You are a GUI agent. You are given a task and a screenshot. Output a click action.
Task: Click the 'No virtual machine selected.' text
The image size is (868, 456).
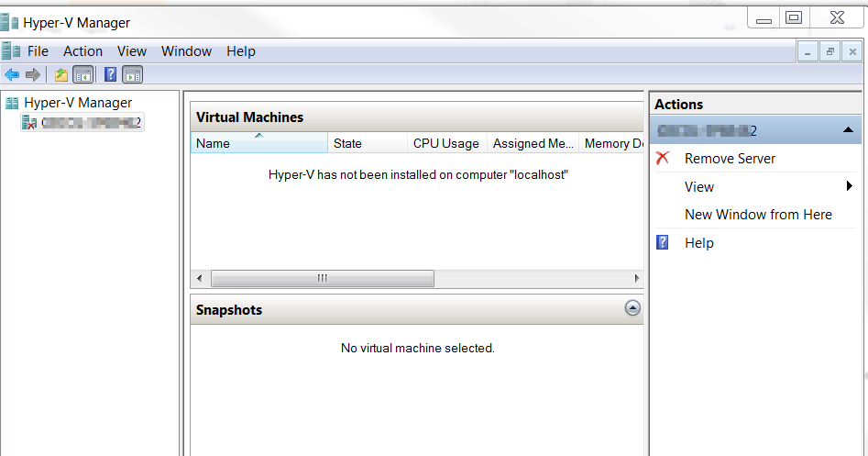(417, 348)
